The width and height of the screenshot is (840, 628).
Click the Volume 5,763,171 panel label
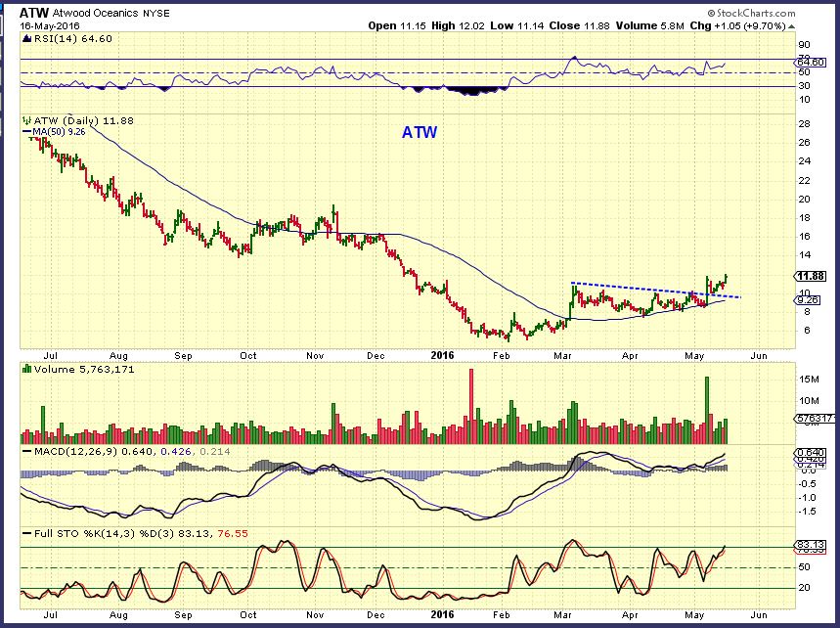click(x=83, y=369)
